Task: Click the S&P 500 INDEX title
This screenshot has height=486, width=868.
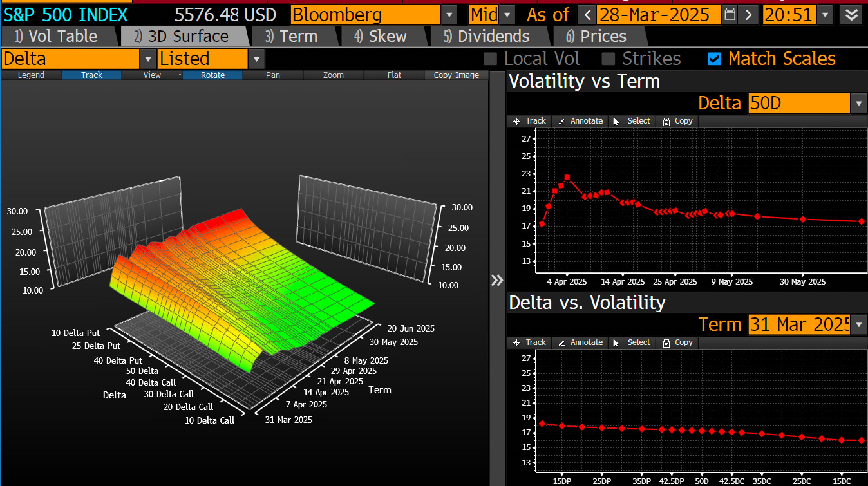Action: click(65, 15)
